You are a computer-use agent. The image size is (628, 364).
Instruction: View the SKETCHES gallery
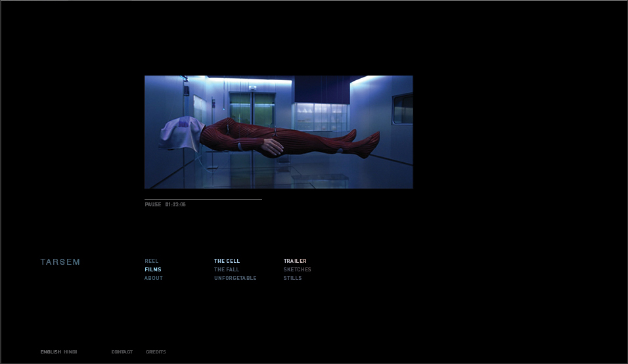(x=297, y=269)
